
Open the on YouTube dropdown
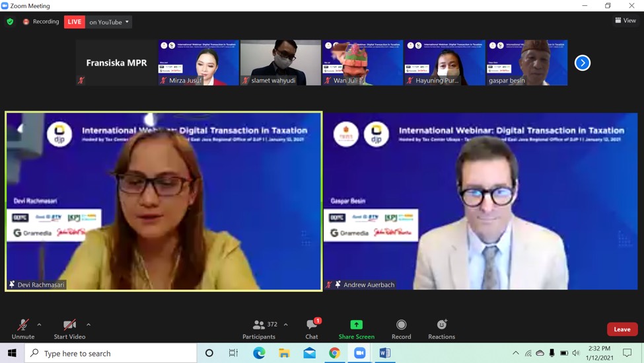(x=109, y=22)
